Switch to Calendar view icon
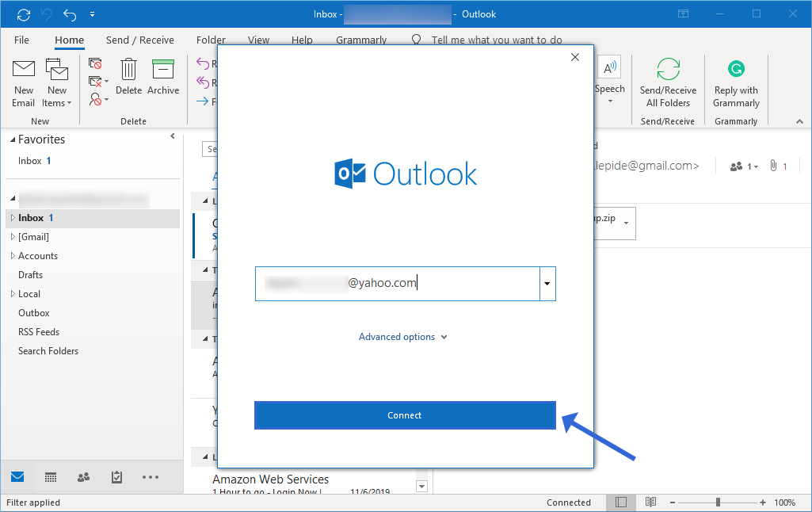Image resolution: width=812 pixels, height=512 pixels. (51, 477)
